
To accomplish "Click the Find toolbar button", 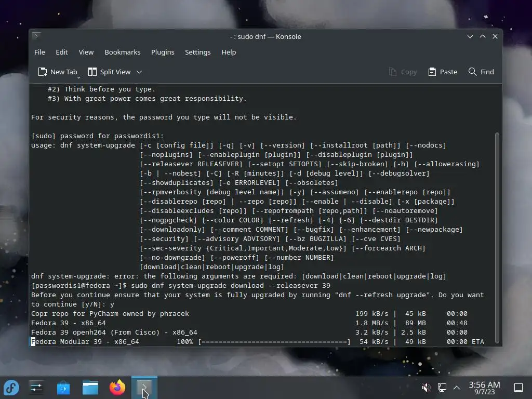I will coord(481,72).
